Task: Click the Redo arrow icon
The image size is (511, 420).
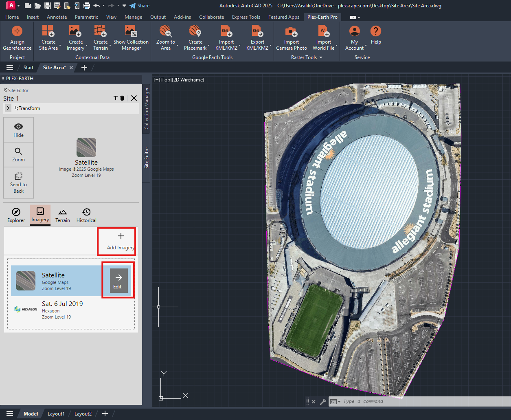Action: [111, 6]
